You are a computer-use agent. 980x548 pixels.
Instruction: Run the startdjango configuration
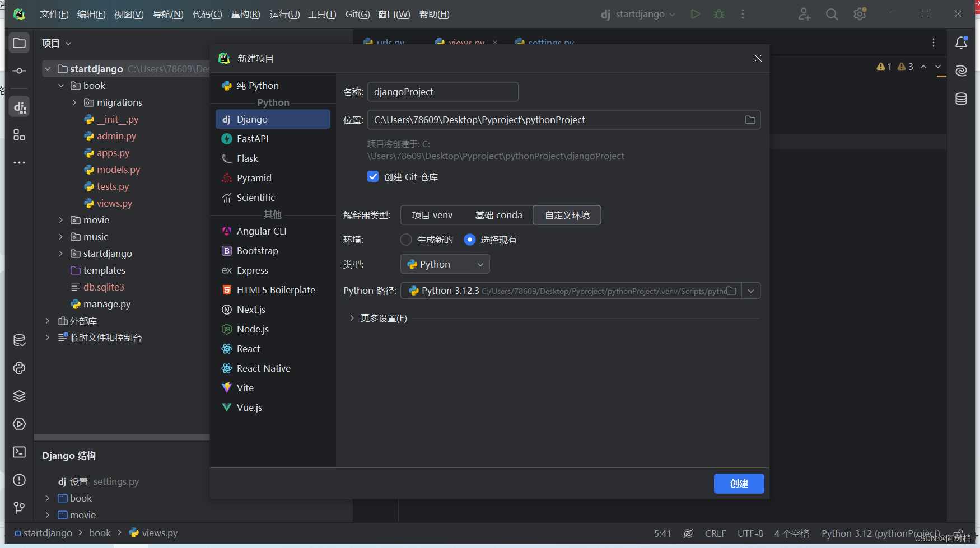point(695,14)
